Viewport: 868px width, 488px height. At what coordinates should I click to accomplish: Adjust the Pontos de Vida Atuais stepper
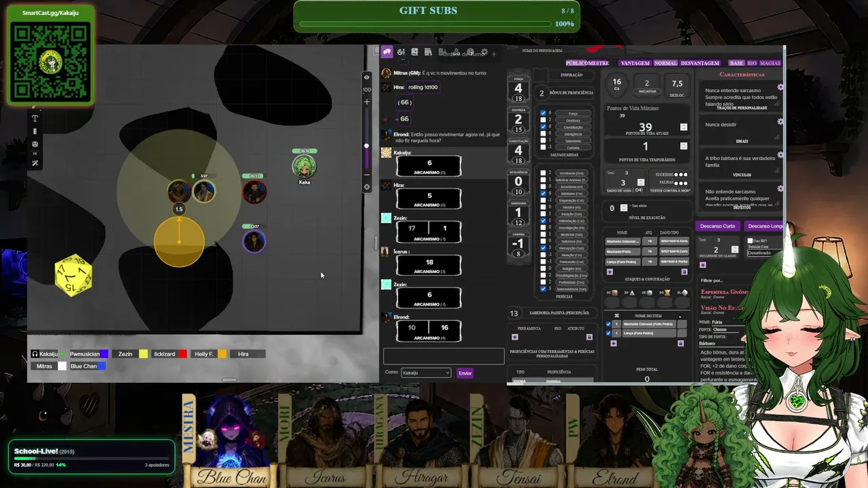pyautogui.click(x=684, y=127)
